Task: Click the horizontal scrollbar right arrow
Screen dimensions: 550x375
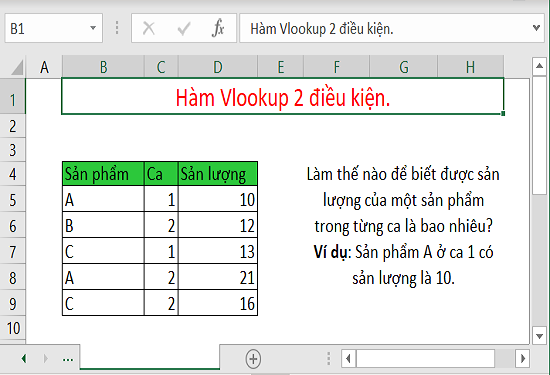Action: click(523, 359)
